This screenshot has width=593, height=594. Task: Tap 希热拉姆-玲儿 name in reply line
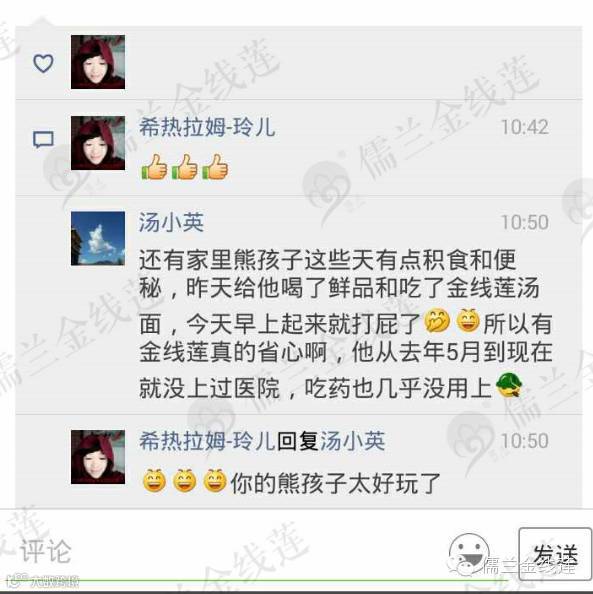coord(207,441)
